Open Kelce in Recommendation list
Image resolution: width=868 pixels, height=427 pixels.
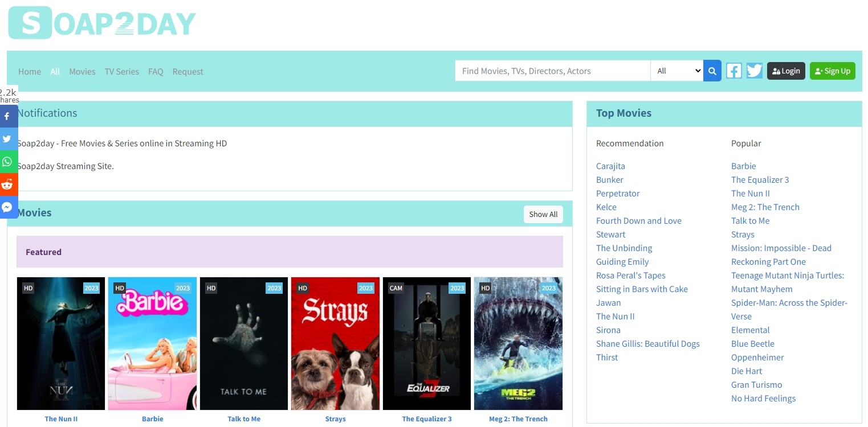(x=606, y=207)
